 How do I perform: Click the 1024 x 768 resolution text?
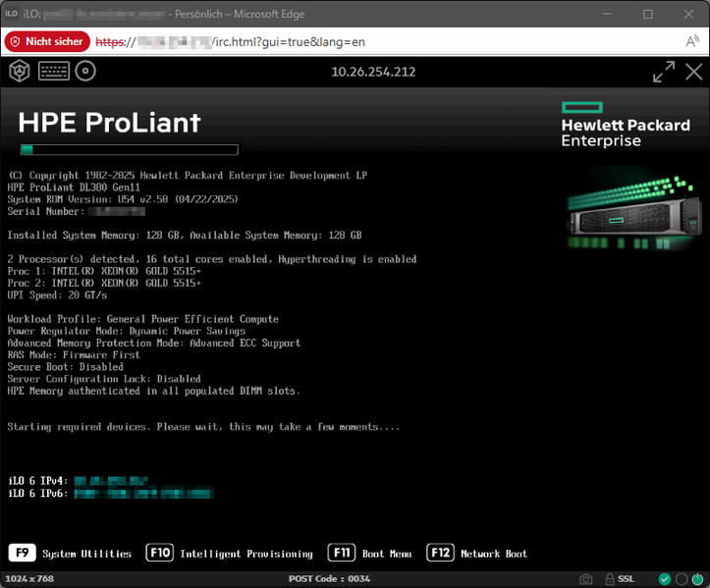point(29,579)
